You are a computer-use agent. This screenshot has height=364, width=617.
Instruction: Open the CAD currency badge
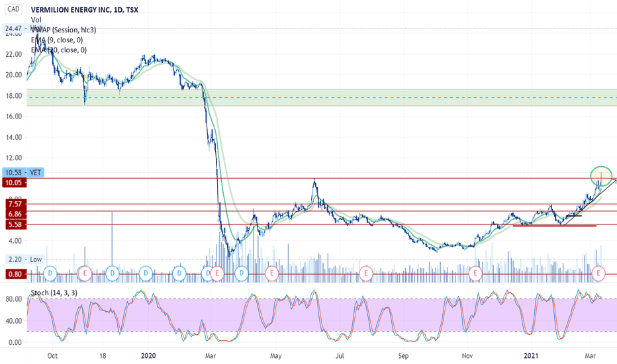click(13, 9)
